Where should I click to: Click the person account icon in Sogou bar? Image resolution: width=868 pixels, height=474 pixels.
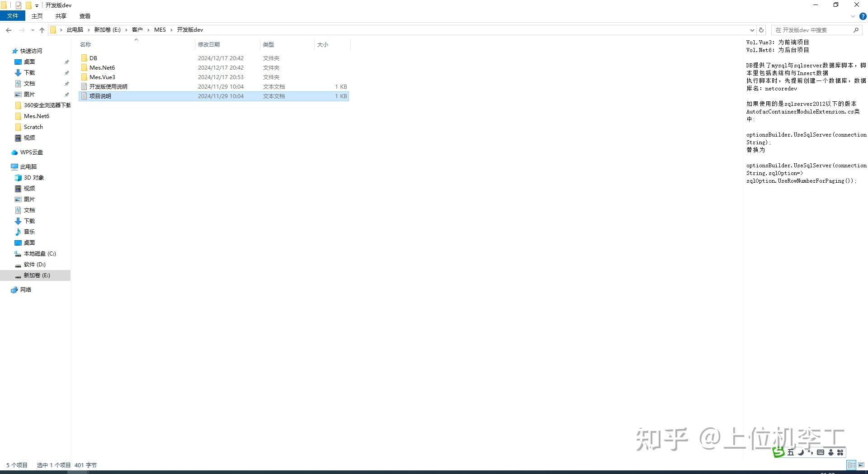pos(831,452)
